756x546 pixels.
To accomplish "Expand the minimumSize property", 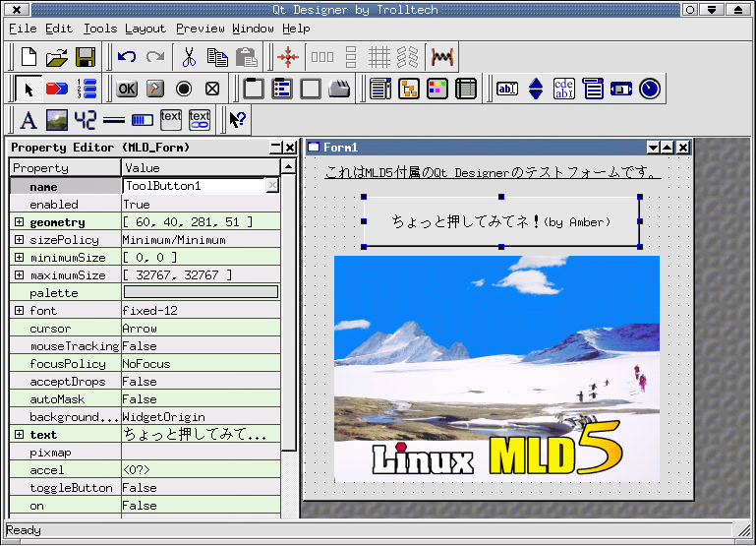I will [19, 258].
